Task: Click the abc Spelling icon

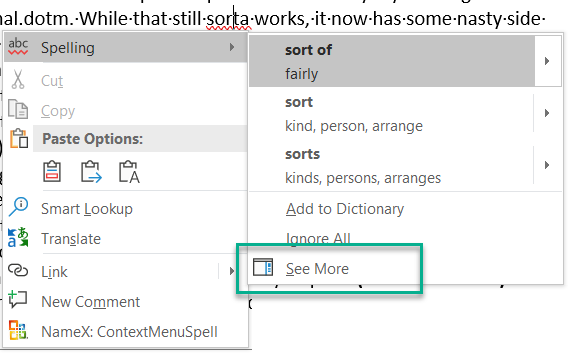Action: 18,47
